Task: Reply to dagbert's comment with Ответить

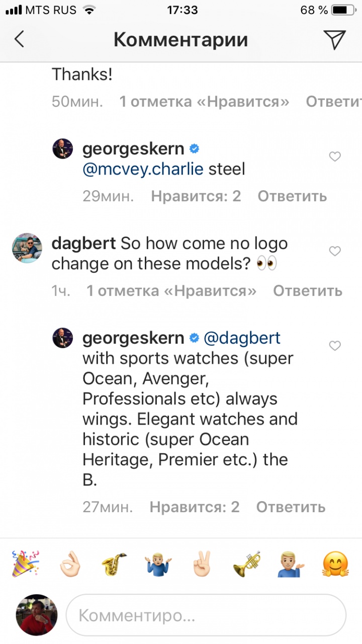Action: pyautogui.click(x=307, y=290)
